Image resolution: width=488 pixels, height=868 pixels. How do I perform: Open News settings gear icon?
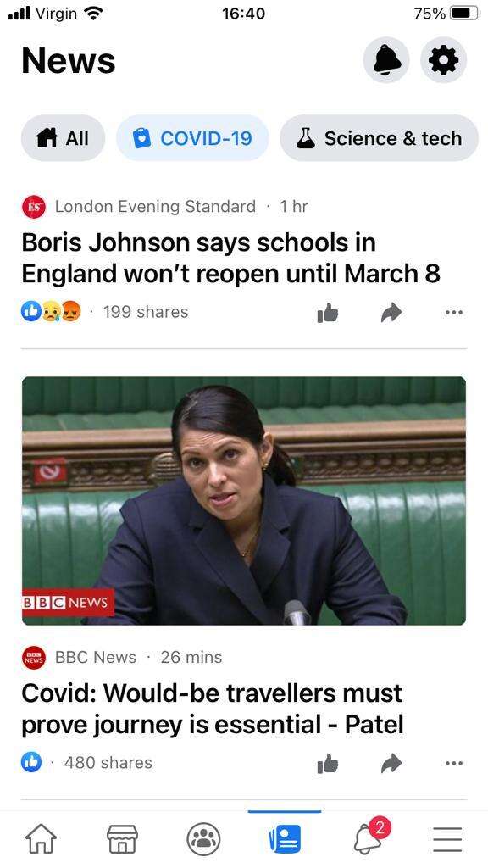pyautogui.click(x=444, y=60)
